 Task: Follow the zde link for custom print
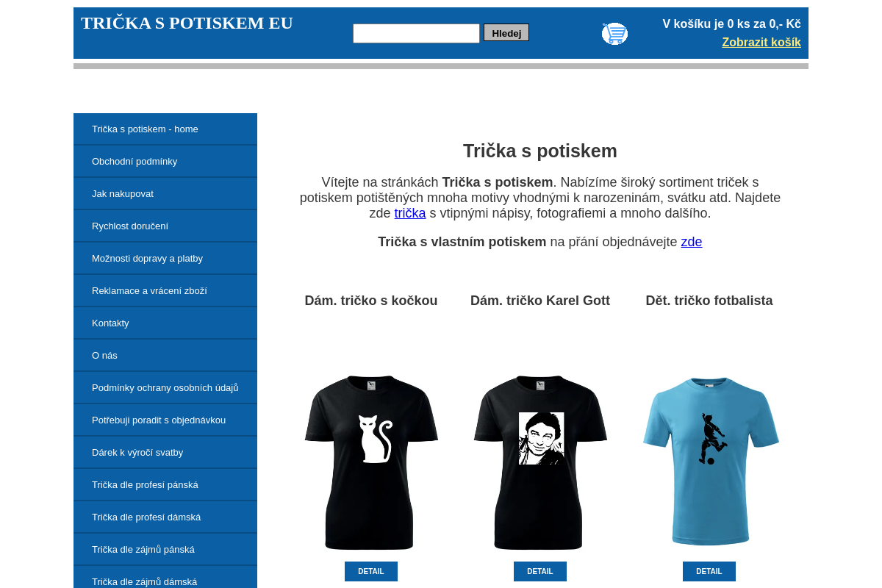pos(692,242)
